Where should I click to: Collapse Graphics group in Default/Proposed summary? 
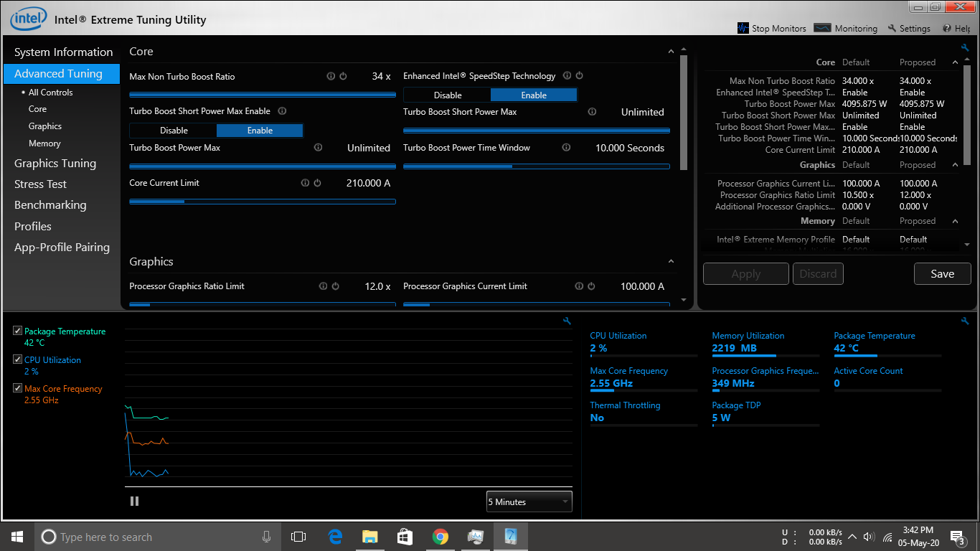coord(955,165)
